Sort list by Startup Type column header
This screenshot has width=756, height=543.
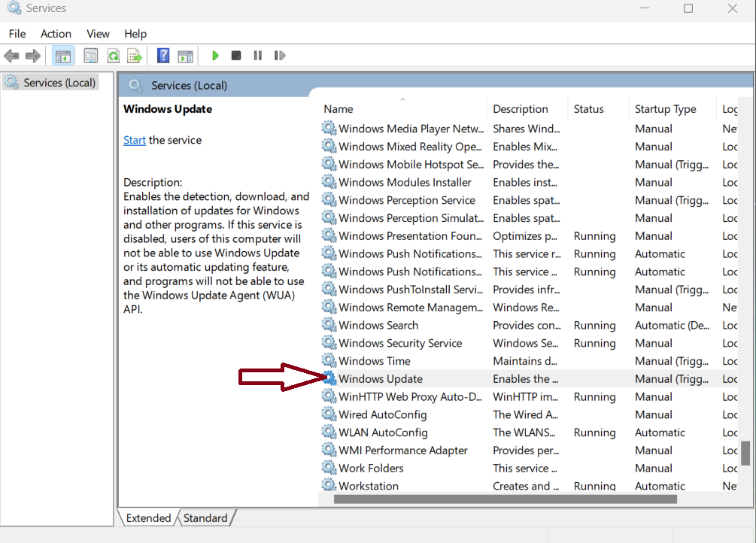pos(665,109)
